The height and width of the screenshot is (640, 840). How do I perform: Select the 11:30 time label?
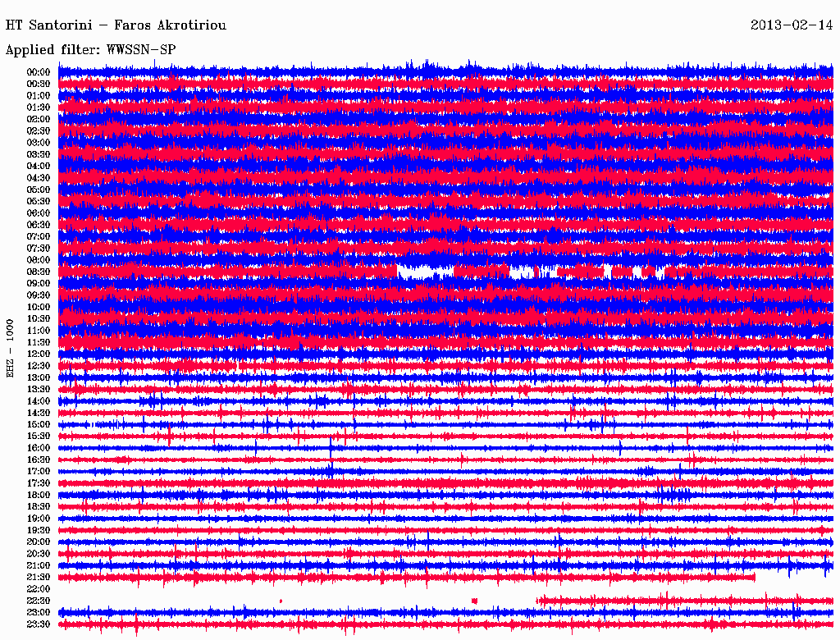(39, 342)
